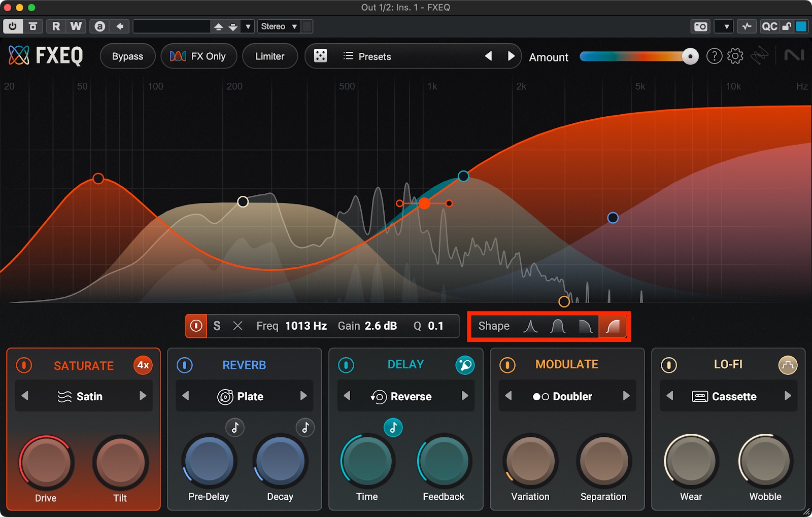Select the wide bell shape icon
Viewport: 812px width, 517px height.
(558, 326)
